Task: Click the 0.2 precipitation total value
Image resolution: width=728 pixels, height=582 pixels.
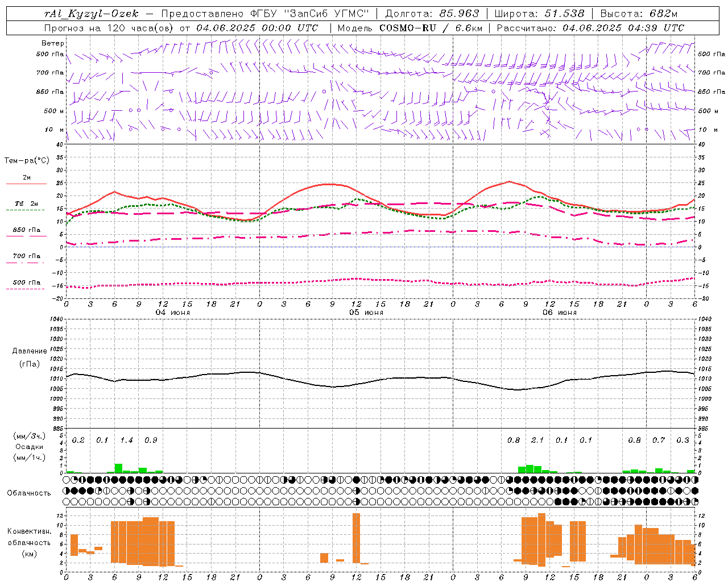Action: pyautogui.click(x=78, y=440)
